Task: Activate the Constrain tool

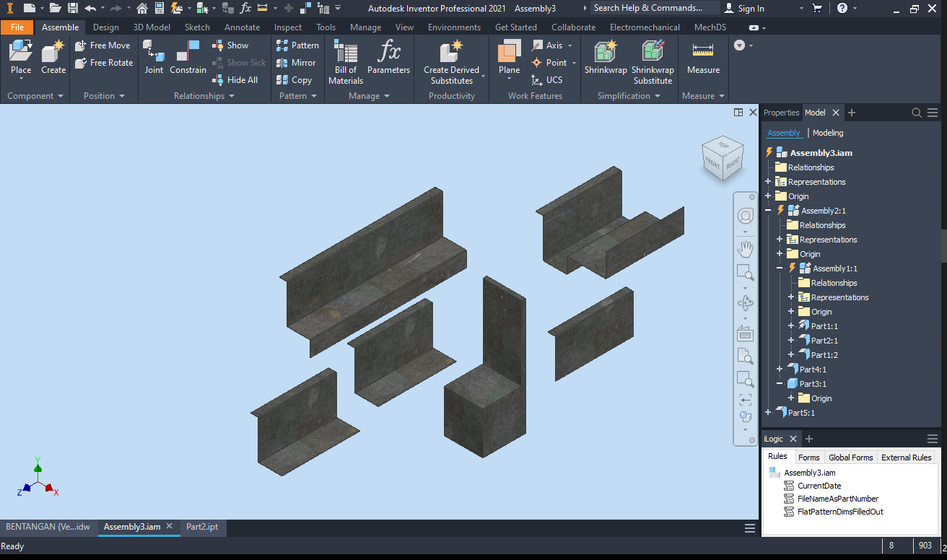Action: (188, 58)
